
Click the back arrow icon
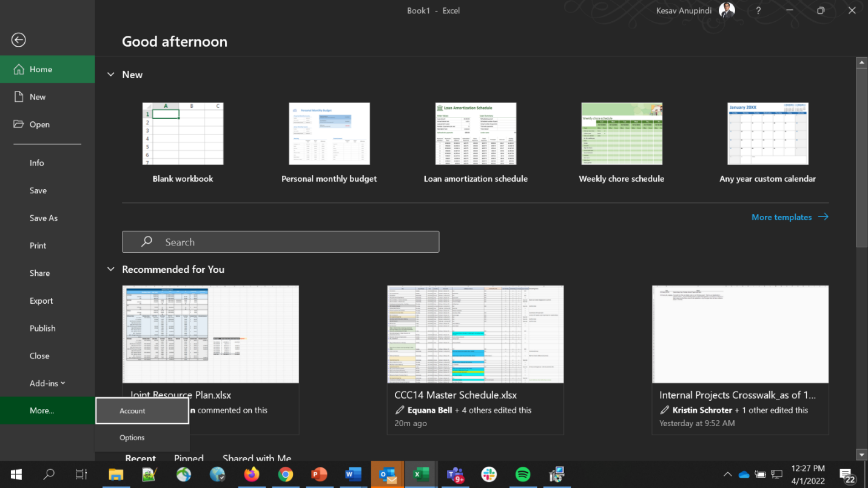[x=19, y=40]
